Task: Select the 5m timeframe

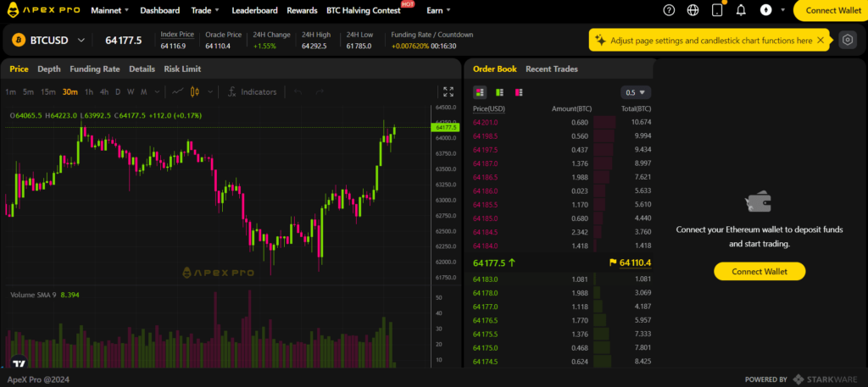Action: (x=28, y=91)
